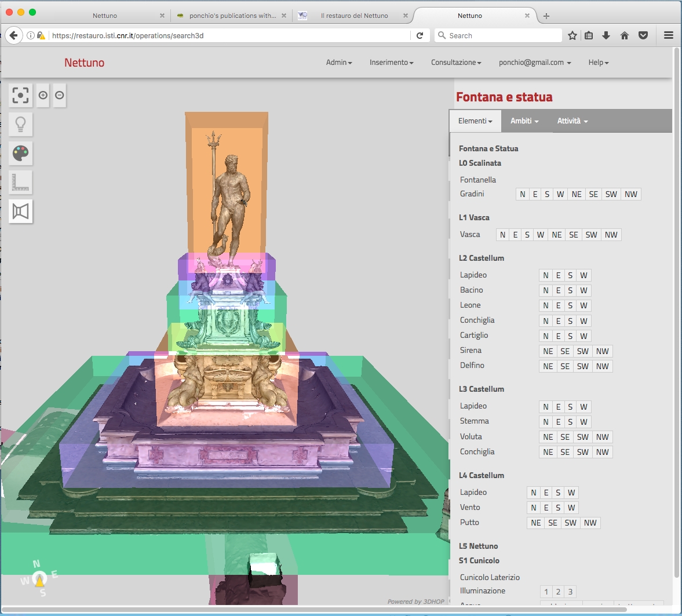Screen dimensions: 682x616
Task: Click the browser URL address field
Action: click(231, 36)
